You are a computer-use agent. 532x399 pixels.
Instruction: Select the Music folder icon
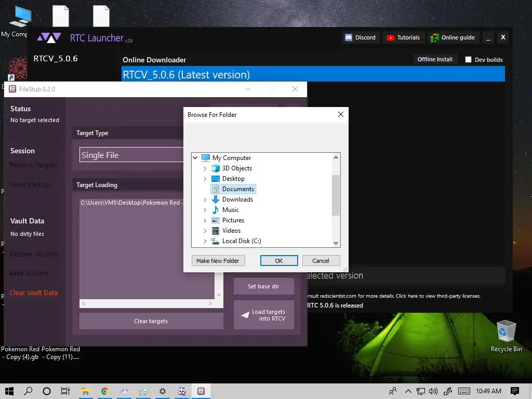click(x=216, y=210)
